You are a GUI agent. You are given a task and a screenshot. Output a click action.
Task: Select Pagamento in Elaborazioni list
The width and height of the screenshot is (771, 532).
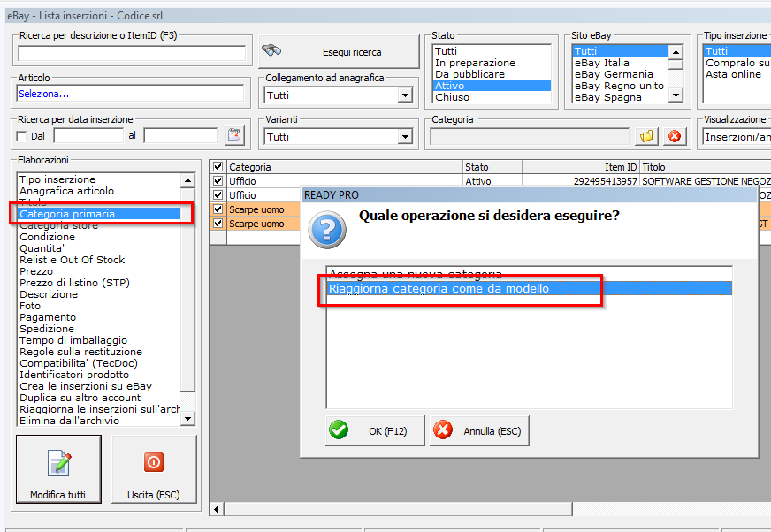click(x=99, y=317)
